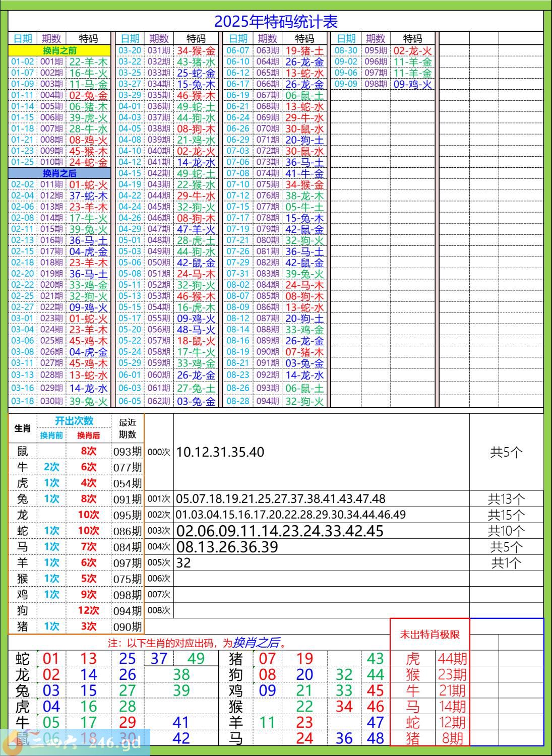
Task: Click the date cell "06-07"
Action: (238, 50)
